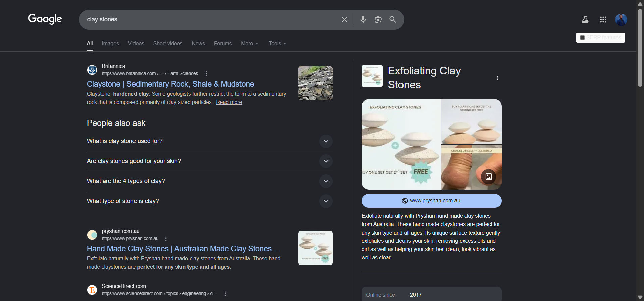Open Search Labs flask icon
Screen dimensions: 644x301
[585, 20]
